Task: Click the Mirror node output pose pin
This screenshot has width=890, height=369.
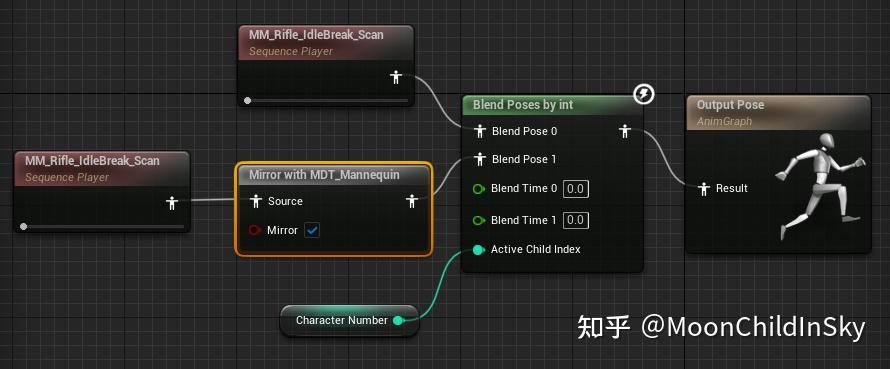Action: click(x=412, y=201)
